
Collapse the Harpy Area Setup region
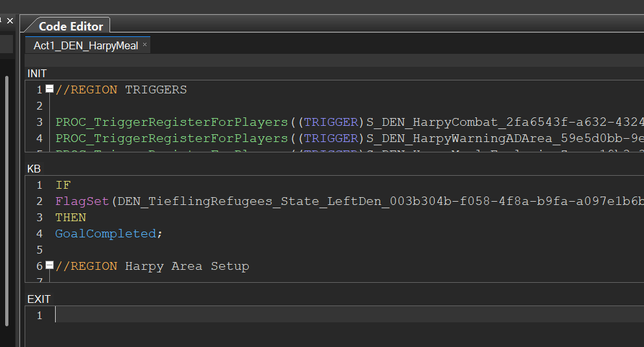click(49, 266)
